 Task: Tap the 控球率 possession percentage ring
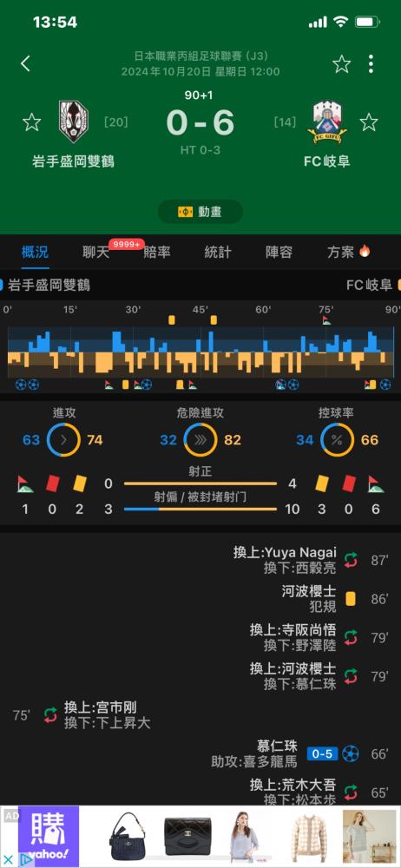coord(337,440)
